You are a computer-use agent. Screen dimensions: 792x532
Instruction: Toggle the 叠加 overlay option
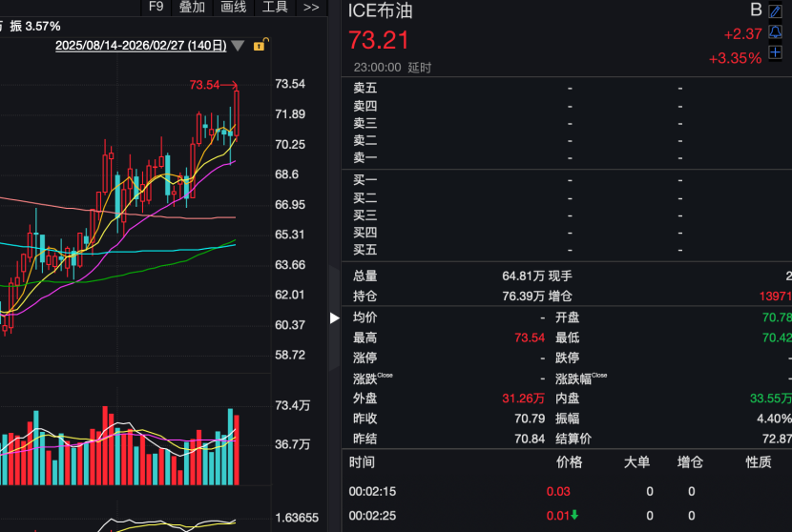pos(192,8)
